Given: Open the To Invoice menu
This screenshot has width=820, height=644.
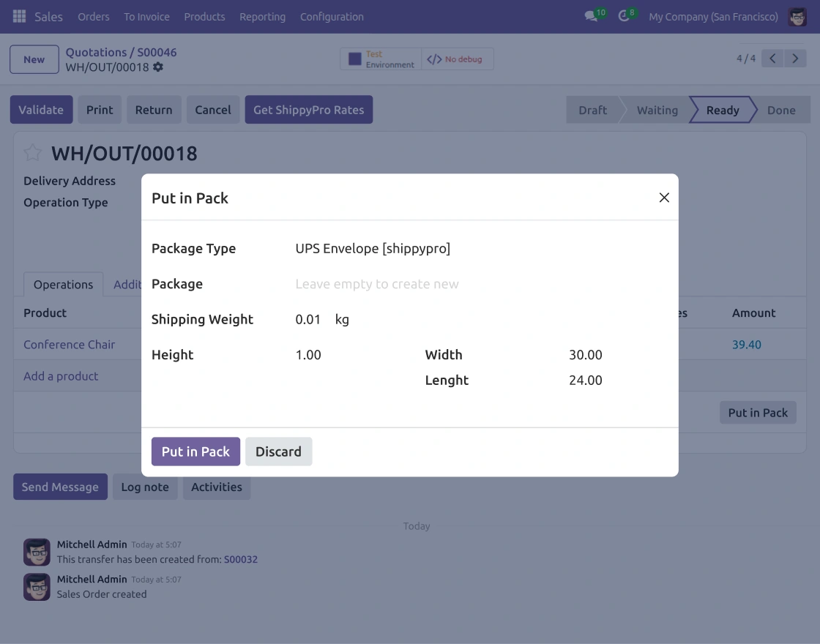Looking at the screenshot, I should 146,17.
